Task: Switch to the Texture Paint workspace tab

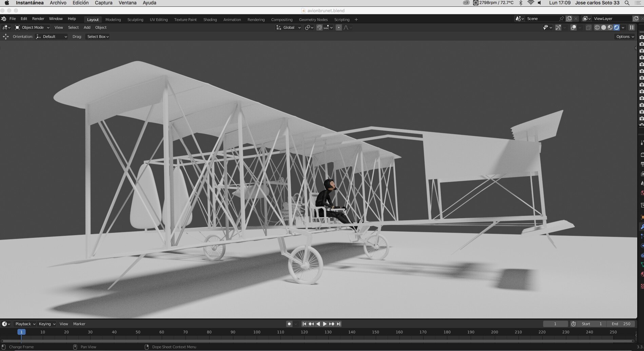Action: click(x=186, y=20)
